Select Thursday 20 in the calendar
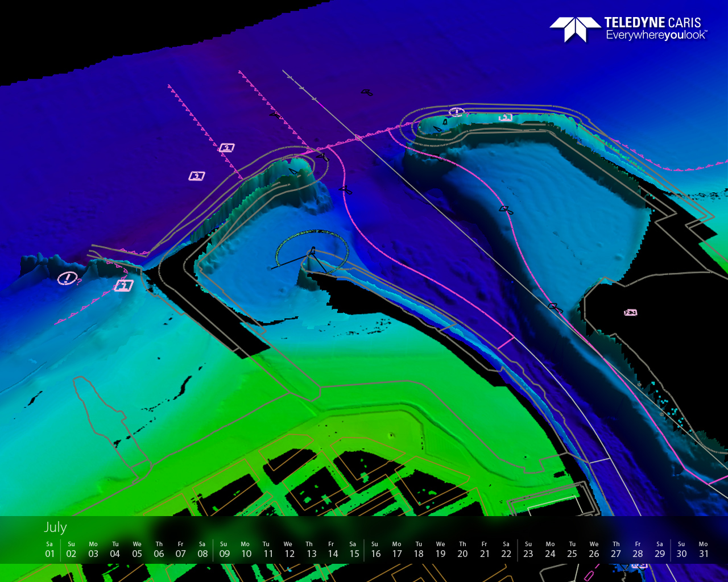The width and height of the screenshot is (728, 582). click(462, 550)
